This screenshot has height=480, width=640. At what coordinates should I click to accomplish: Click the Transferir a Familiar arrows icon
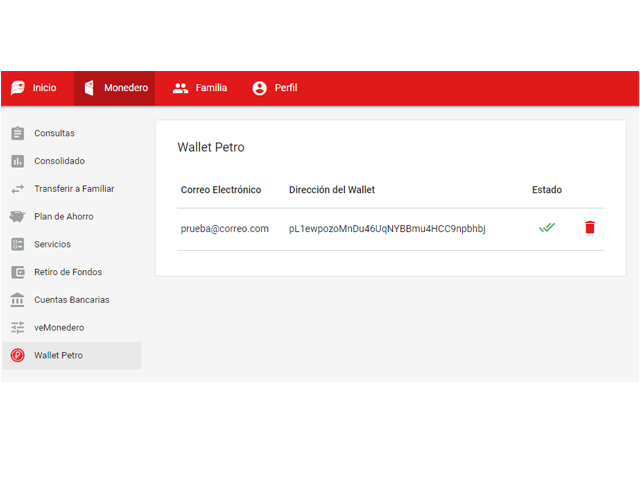[x=18, y=189]
